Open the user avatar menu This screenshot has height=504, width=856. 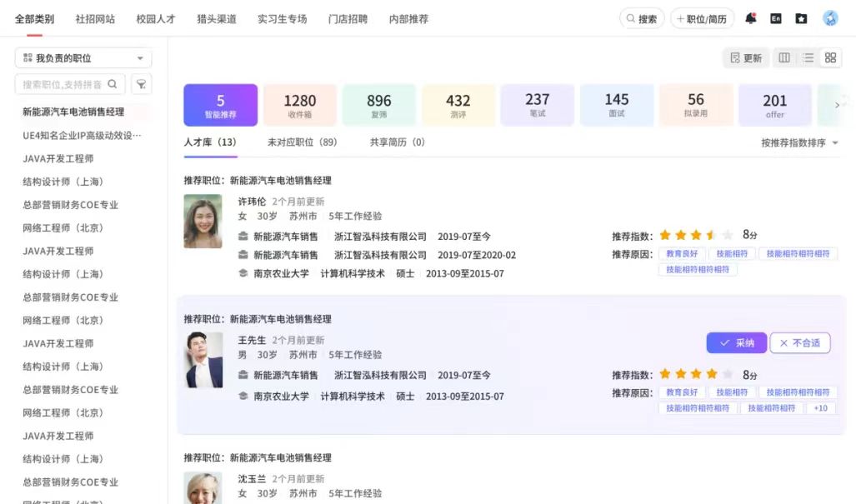[830, 18]
